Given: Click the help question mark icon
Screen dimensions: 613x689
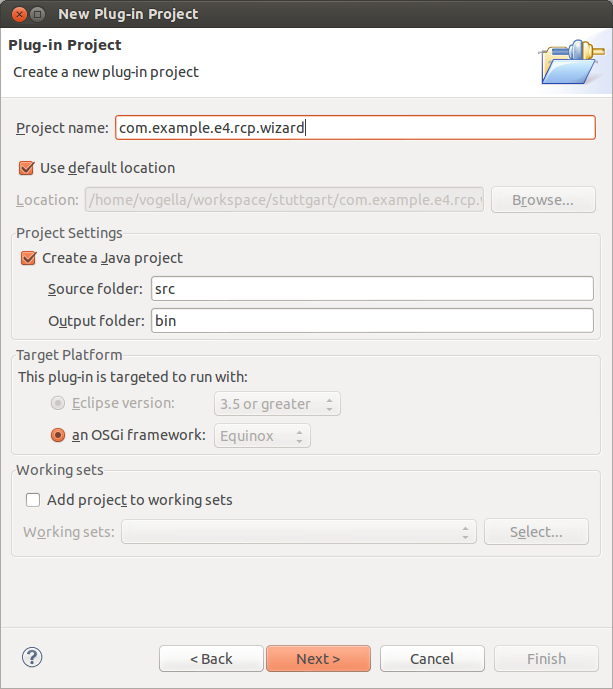Looking at the screenshot, I should (x=32, y=657).
